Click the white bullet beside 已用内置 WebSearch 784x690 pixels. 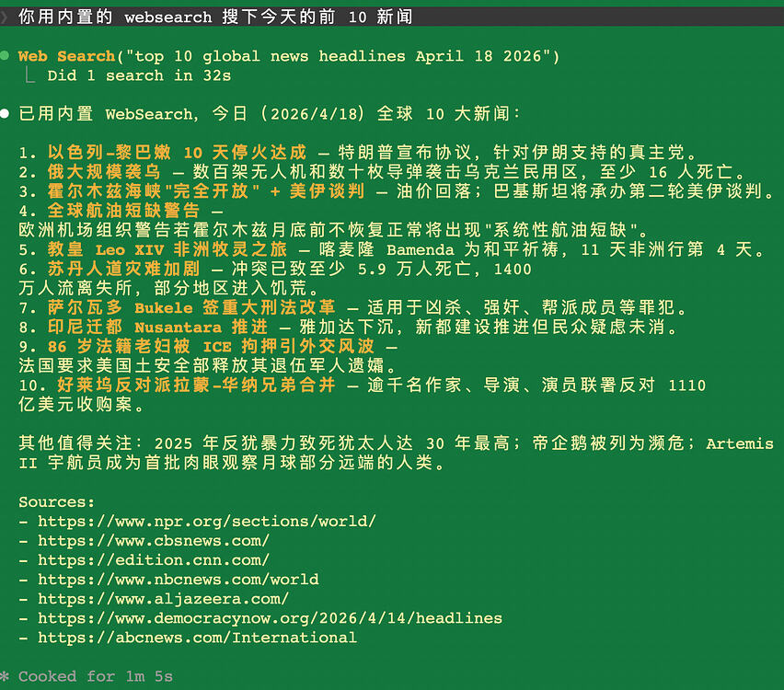[x=5, y=113]
